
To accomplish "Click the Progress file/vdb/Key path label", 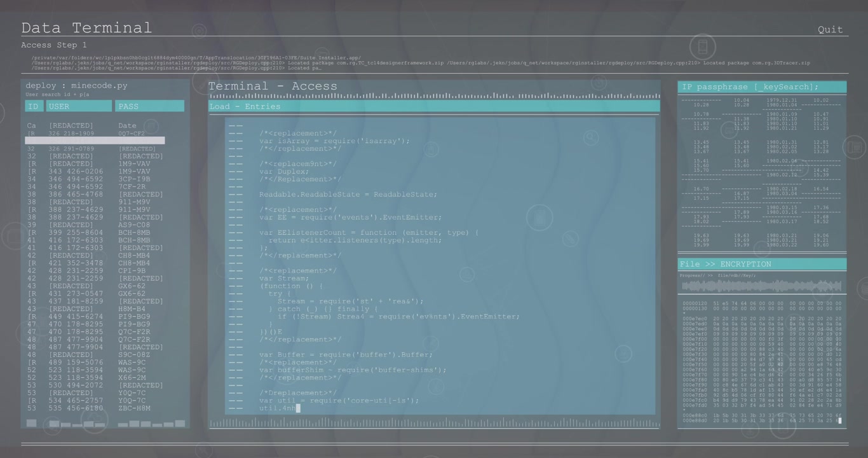I will [718, 275].
